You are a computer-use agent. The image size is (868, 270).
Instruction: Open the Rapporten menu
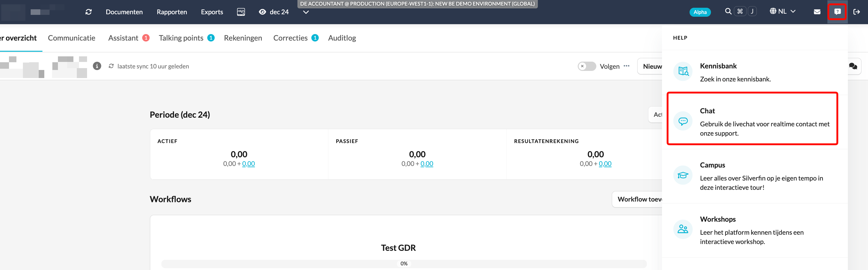pyautogui.click(x=172, y=12)
